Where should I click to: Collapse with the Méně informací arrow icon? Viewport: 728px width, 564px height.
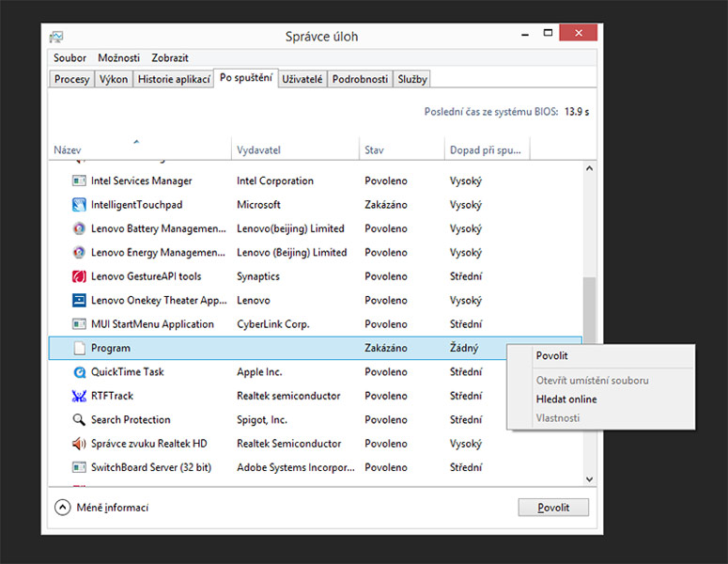tap(63, 508)
